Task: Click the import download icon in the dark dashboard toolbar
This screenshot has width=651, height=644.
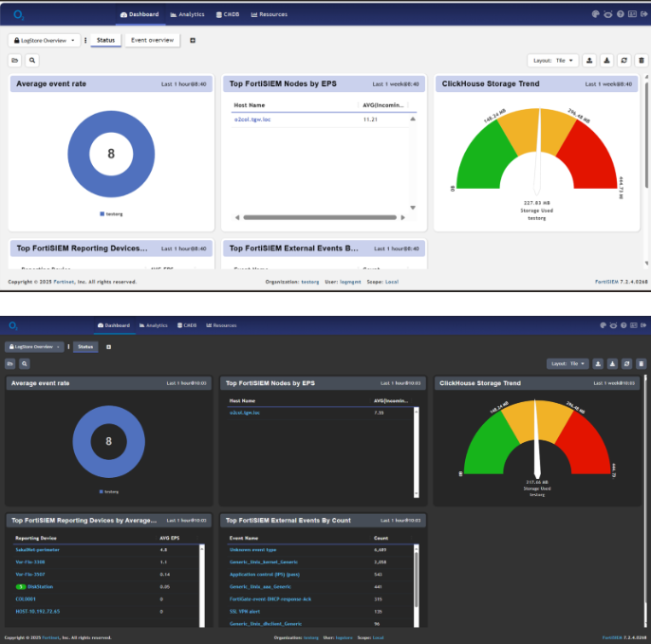Action: pyautogui.click(x=612, y=364)
